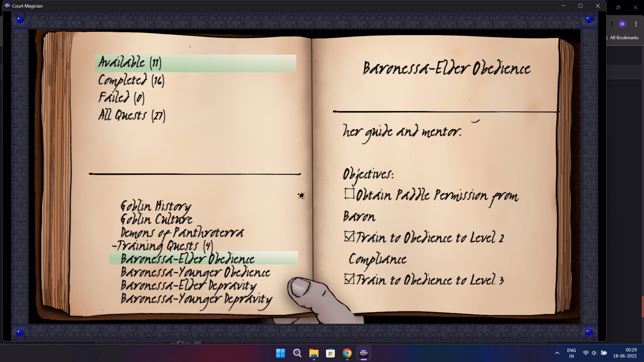Click the blue gem in top-left corner
Image resolution: width=644 pixels, height=362 pixels.
coord(20,20)
